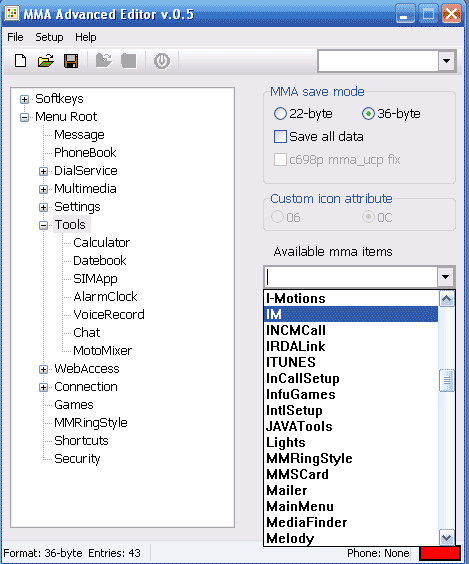The image size is (469, 564).
Task: Open the File menu
Action: coord(15,37)
